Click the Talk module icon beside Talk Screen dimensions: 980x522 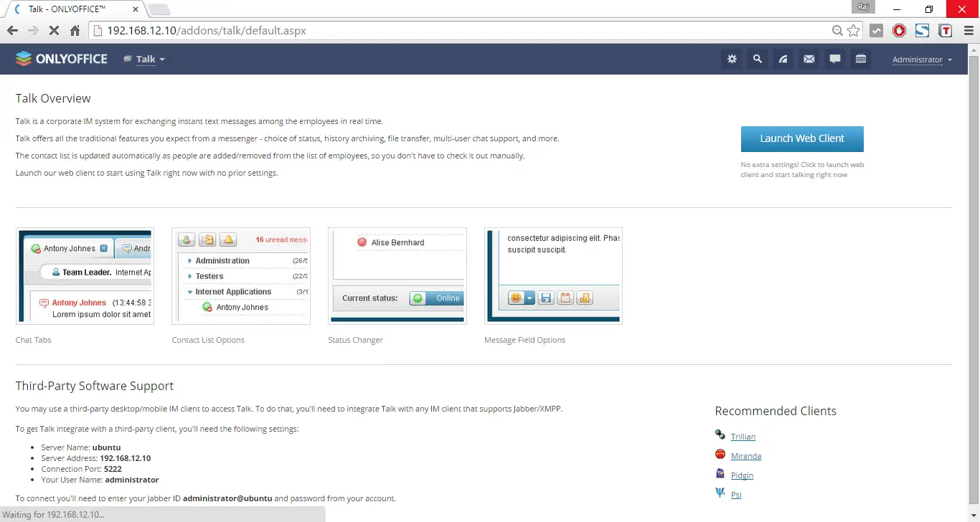tap(128, 60)
